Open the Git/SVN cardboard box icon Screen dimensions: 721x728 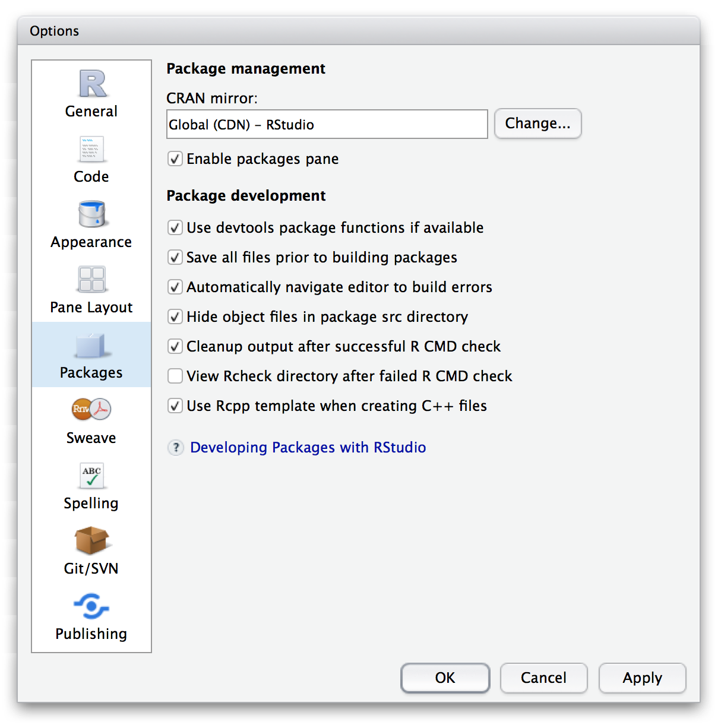(91, 540)
